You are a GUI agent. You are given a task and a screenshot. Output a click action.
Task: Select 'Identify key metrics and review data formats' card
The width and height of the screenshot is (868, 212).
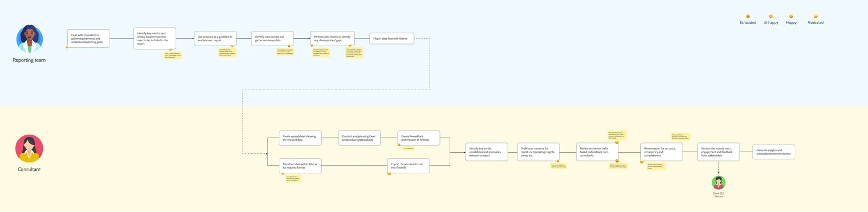(x=155, y=39)
